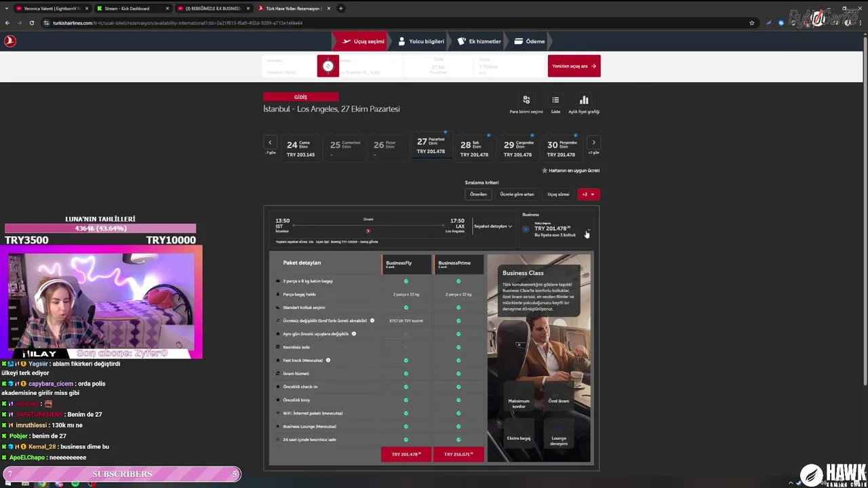Show info for Fast track row

(328, 360)
